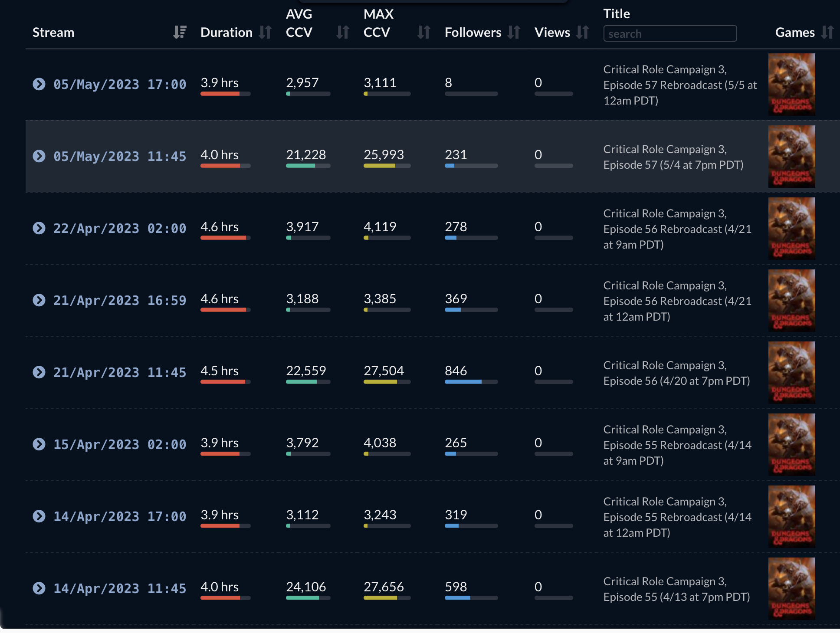Sort by Views arrows

tap(583, 32)
